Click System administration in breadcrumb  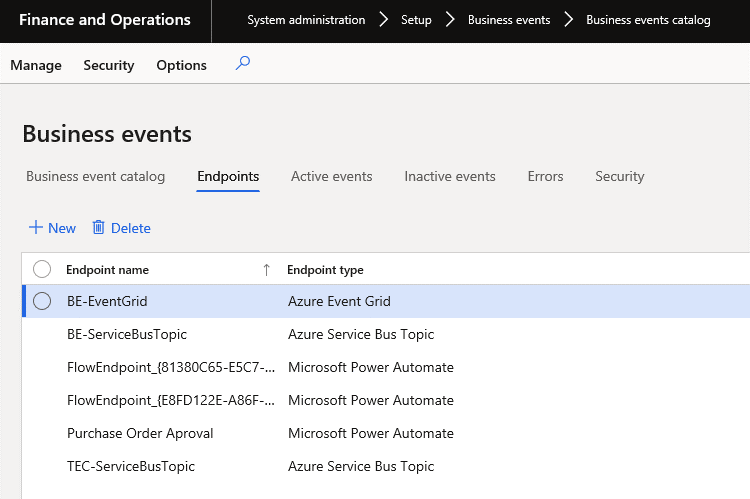click(x=306, y=20)
